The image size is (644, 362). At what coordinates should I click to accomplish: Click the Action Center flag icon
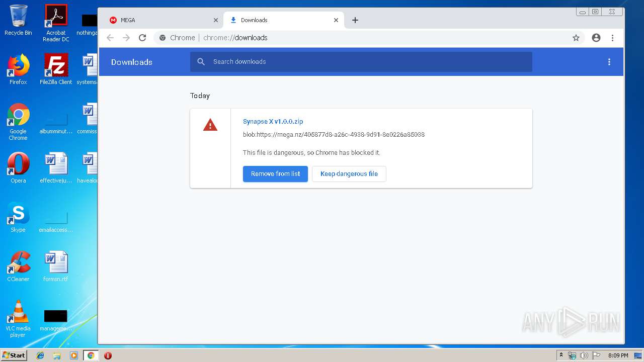coord(596,355)
